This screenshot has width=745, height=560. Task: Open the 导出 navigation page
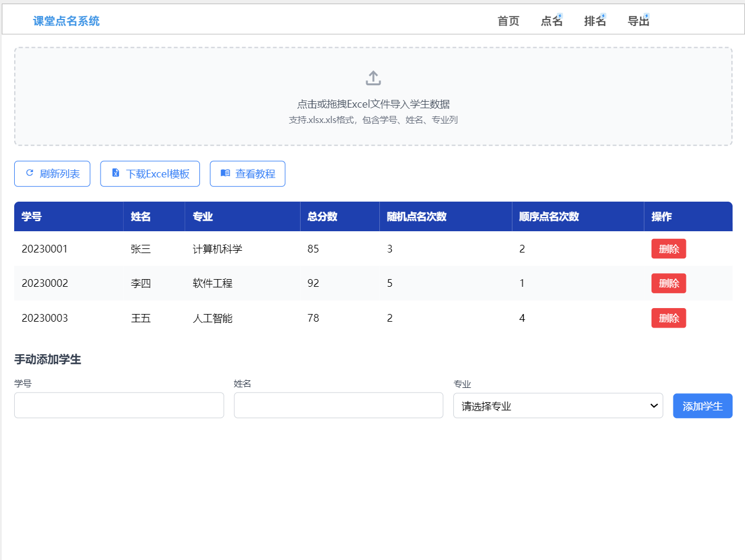[638, 21]
